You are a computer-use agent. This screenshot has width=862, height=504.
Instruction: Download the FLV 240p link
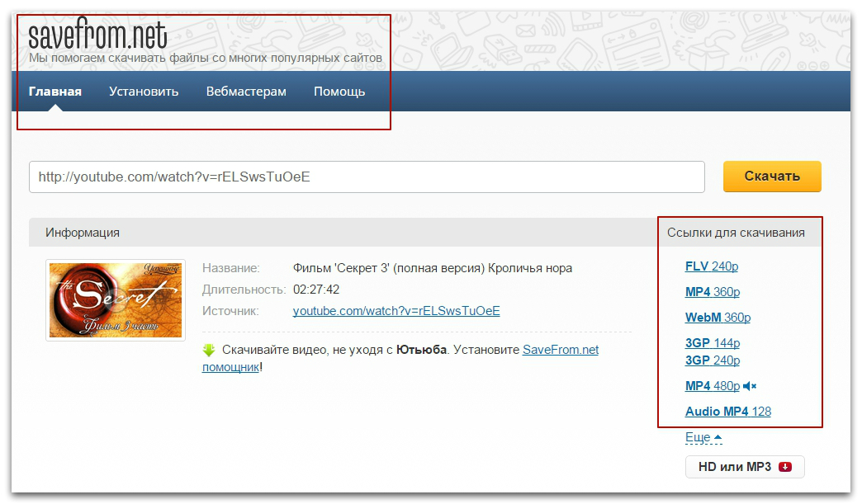click(x=712, y=266)
